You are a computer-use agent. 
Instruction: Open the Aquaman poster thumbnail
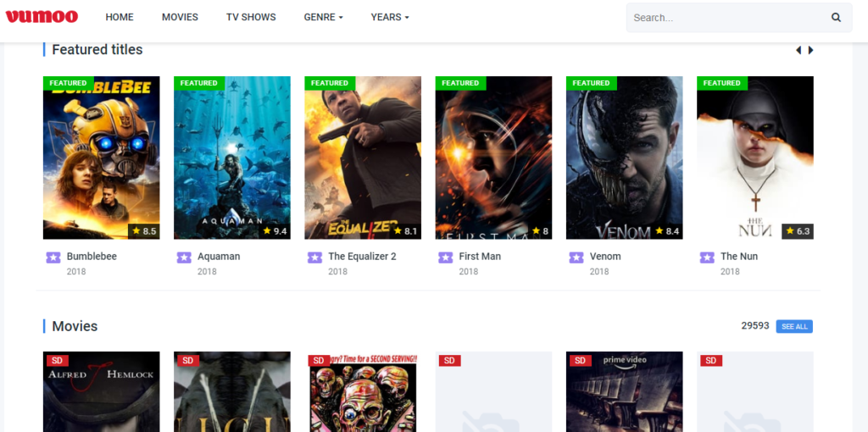click(232, 158)
